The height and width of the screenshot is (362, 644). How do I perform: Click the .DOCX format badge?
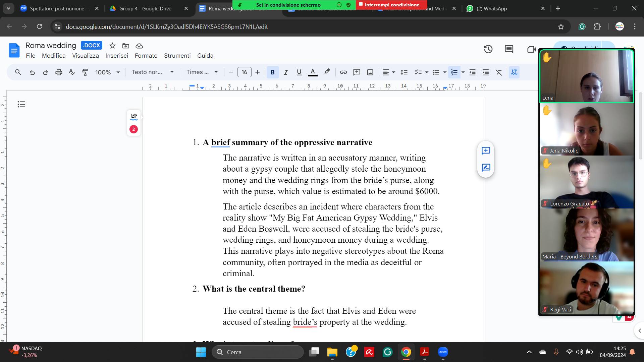pyautogui.click(x=91, y=45)
